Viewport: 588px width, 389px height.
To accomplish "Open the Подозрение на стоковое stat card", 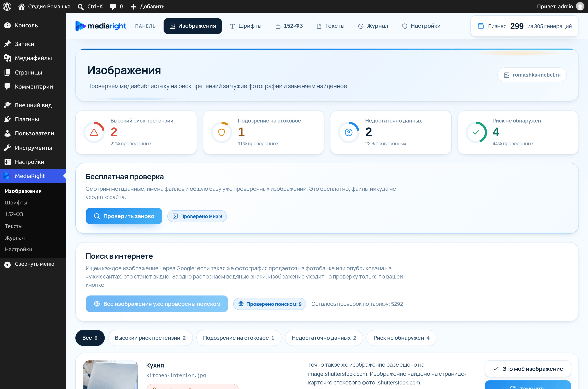I will pos(264,132).
